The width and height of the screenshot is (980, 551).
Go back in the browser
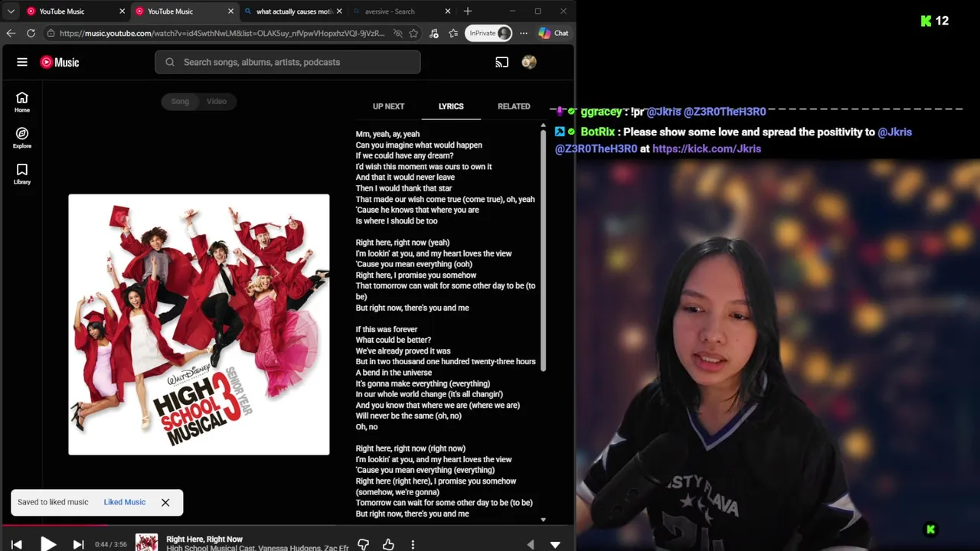[11, 33]
